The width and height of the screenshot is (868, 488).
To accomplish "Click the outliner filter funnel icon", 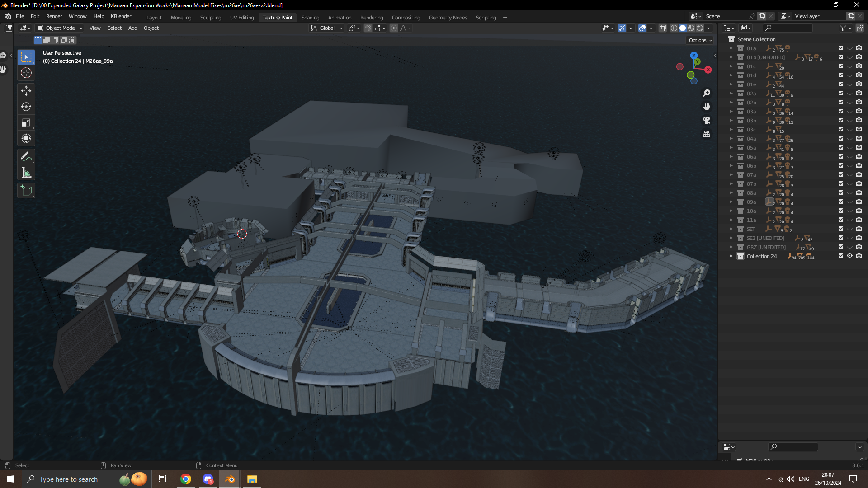I will click(843, 28).
